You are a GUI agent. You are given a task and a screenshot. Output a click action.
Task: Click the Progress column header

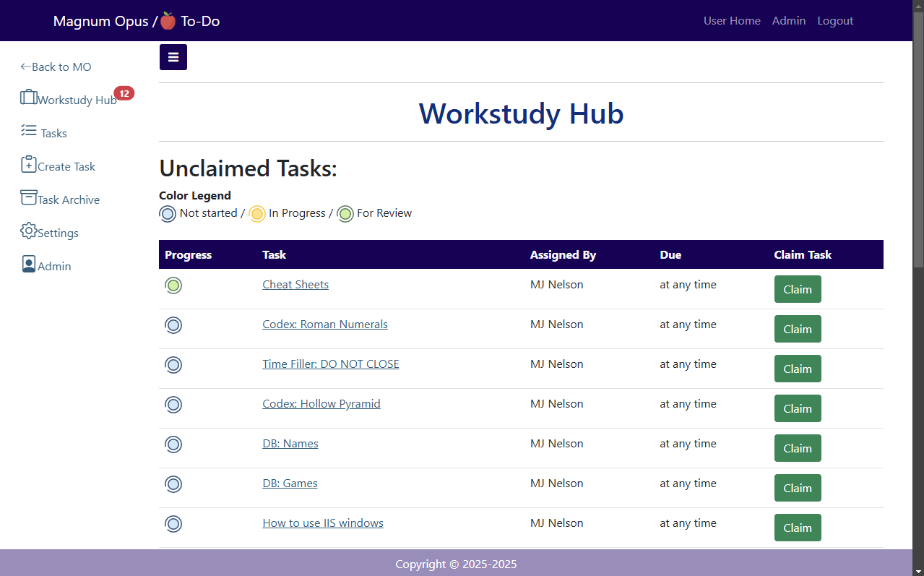[x=189, y=254]
